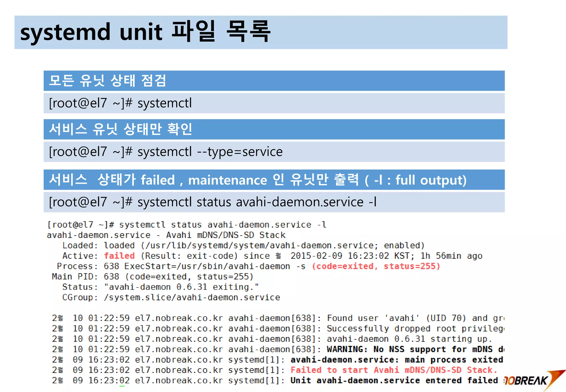Click the log line 'Successfully dropped root privileg'
566x392 pixels.
click(x=278, y=328)
